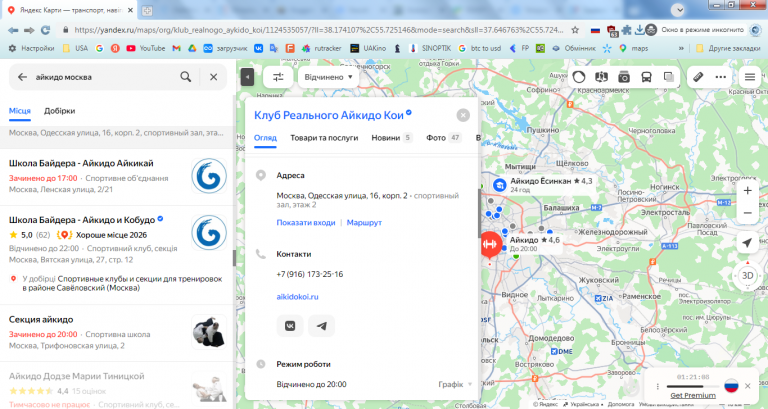Open the three-dots more tools menu
The width and height of the screenshot is (768, 409).
[720, 77]
